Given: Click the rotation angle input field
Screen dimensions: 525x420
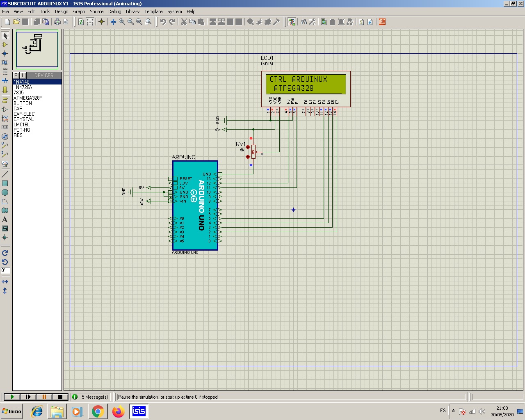Looking at the screenshot, I should (x=5, y=270).
